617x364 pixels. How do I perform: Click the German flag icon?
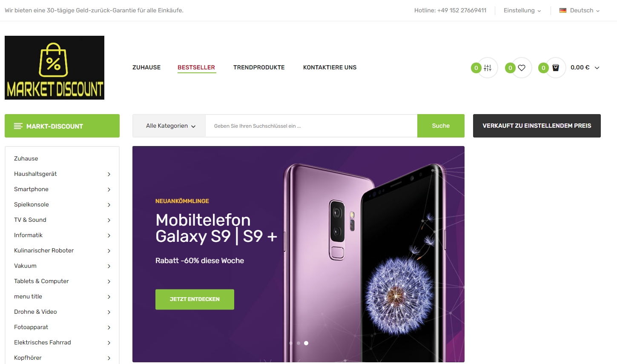pyautogui.click(x=563, y=11)
